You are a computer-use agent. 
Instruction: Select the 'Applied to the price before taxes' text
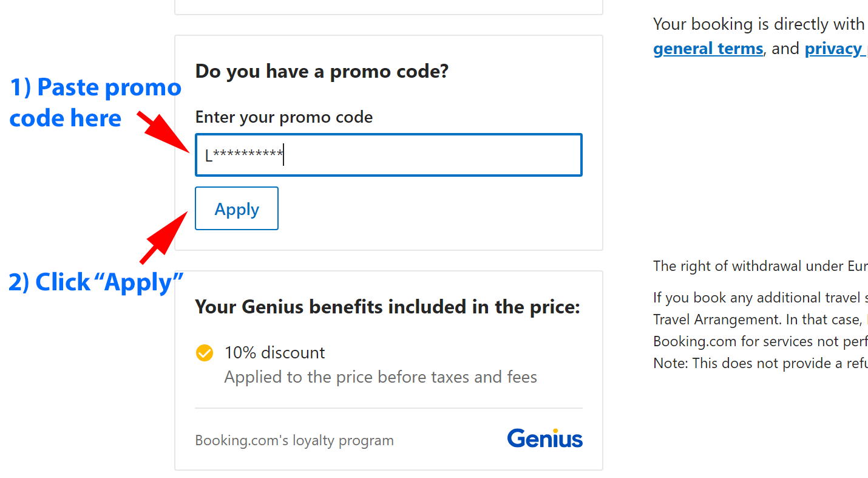click(381, 377)
